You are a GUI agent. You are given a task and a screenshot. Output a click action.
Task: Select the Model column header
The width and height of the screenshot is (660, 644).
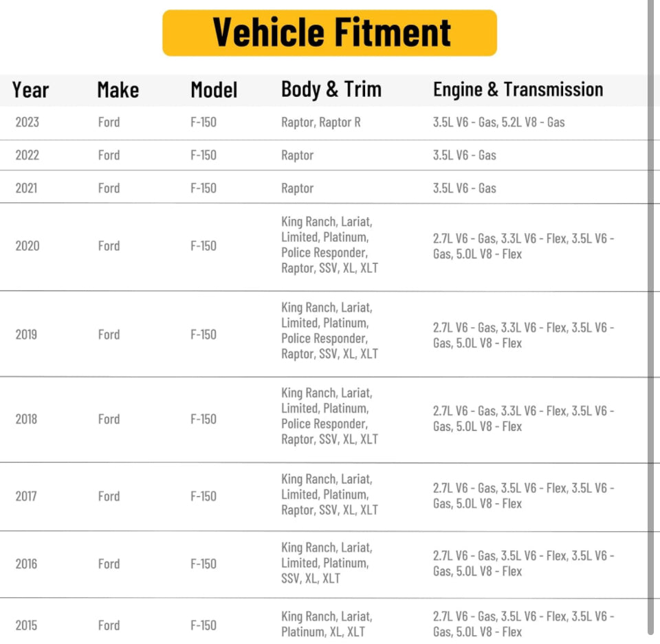pyautogui.click(x=214, y=89)
